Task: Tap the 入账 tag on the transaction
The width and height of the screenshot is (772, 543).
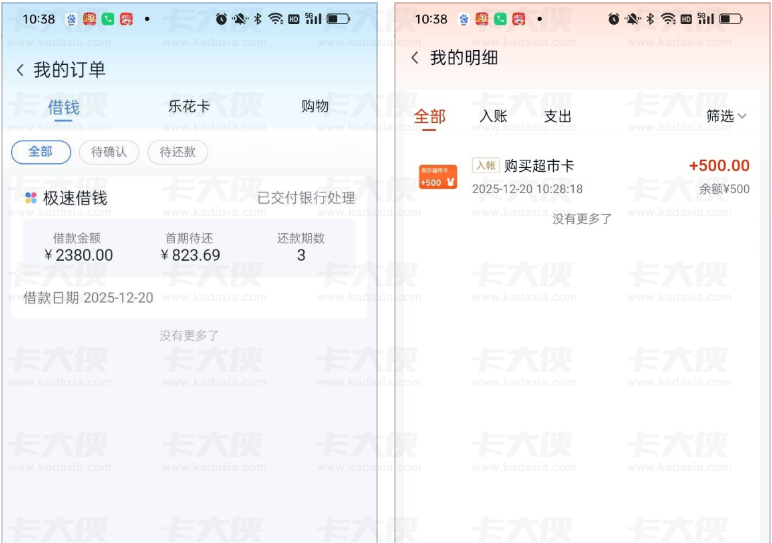Action: click(x=485, y=165)
